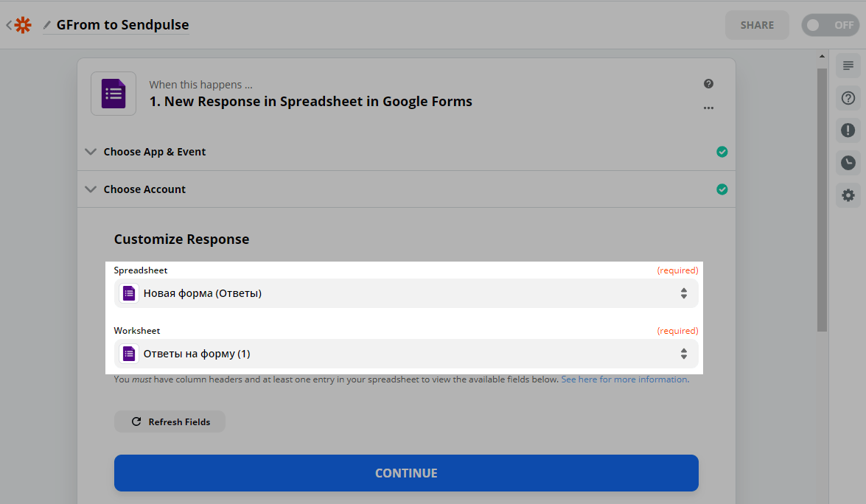Open the settings gear icon in sidebar

click(x=848, y=195)
